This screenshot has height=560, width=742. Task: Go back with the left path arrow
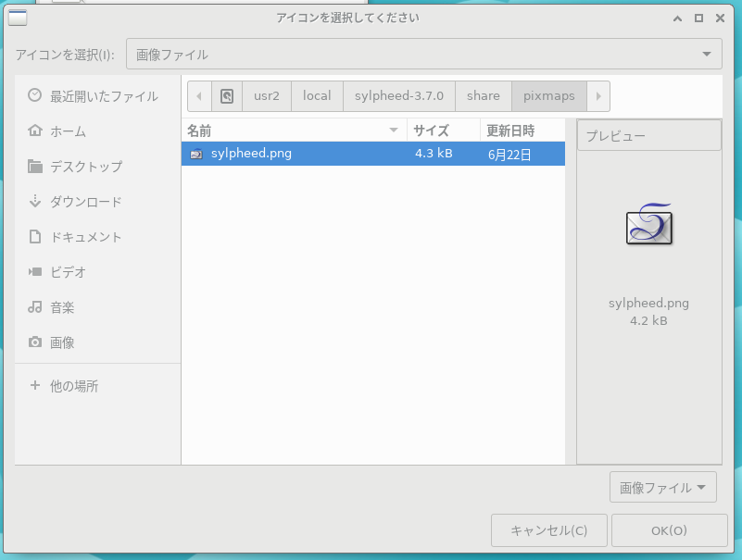coord(199,96)
